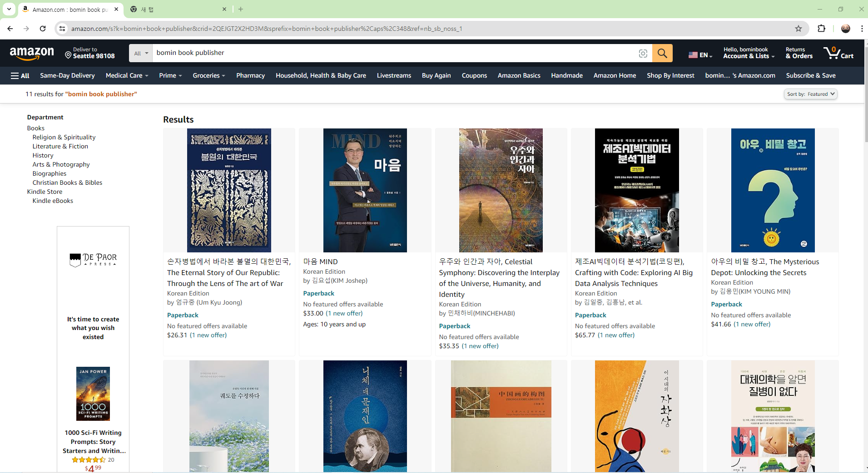Image resolution: width=868 pixels, height=473 pixels.
Task: Click the Paperback link under Mysterious Depot
Action: [x=726, y=304]
